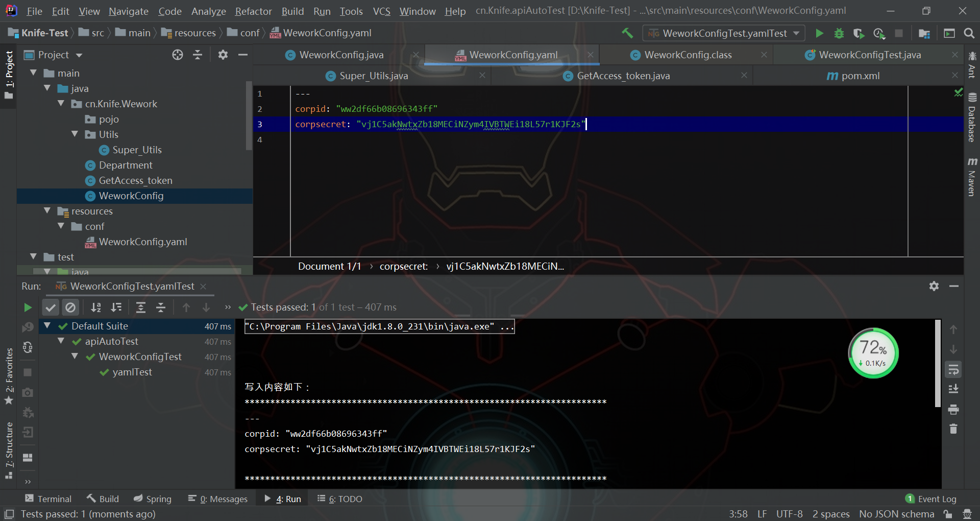Collapse the WeworkConfigTest node in test results

(75, 357)
